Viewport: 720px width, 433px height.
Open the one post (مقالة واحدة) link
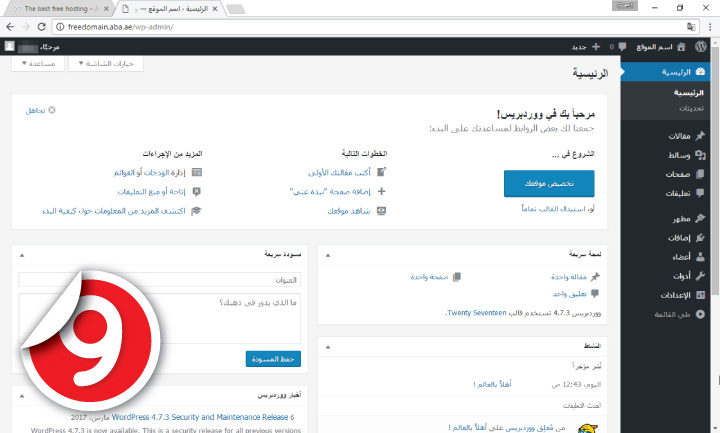click(569, 277)
